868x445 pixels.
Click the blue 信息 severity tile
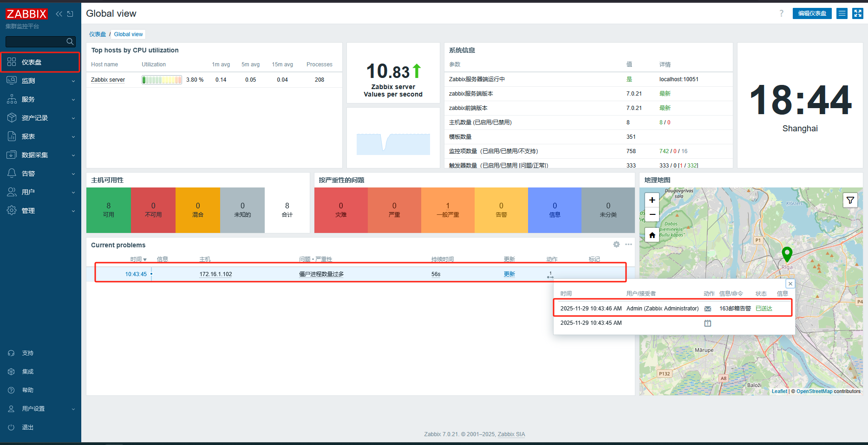click(x=555, y=210)
